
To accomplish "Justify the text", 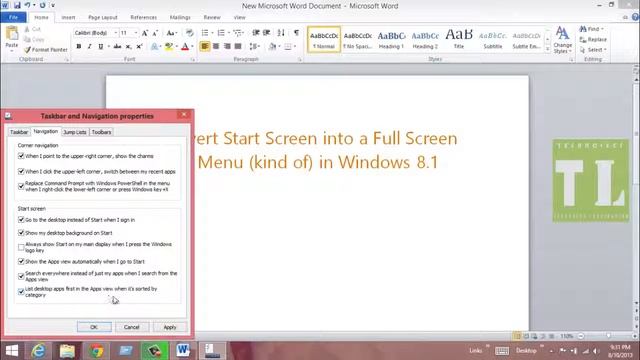I will tap(238, 46).
